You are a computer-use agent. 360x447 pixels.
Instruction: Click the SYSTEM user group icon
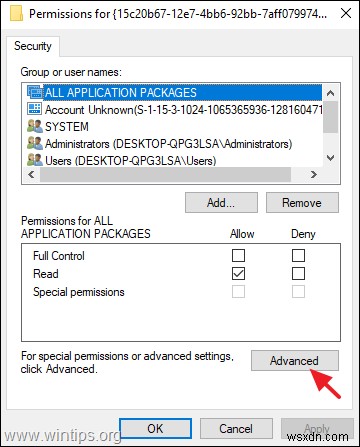coord(35,126)
